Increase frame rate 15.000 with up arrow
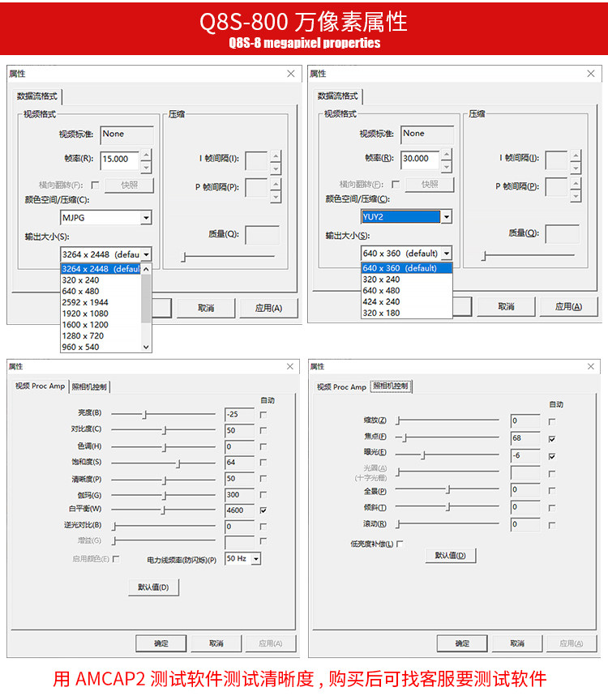 (x=146, y=155)
